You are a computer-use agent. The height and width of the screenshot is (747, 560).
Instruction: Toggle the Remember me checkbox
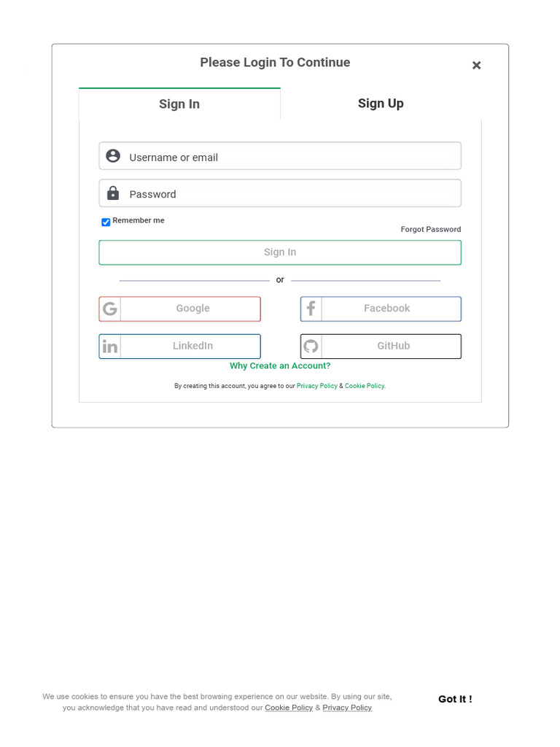(x=106, y=222)
